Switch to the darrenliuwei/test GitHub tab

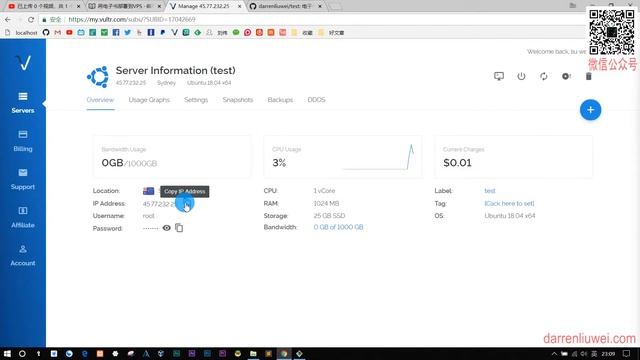[x=286, y=6]
